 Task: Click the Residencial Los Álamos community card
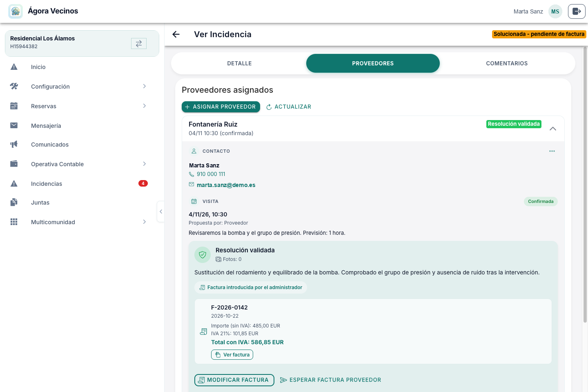click(82, 43)
